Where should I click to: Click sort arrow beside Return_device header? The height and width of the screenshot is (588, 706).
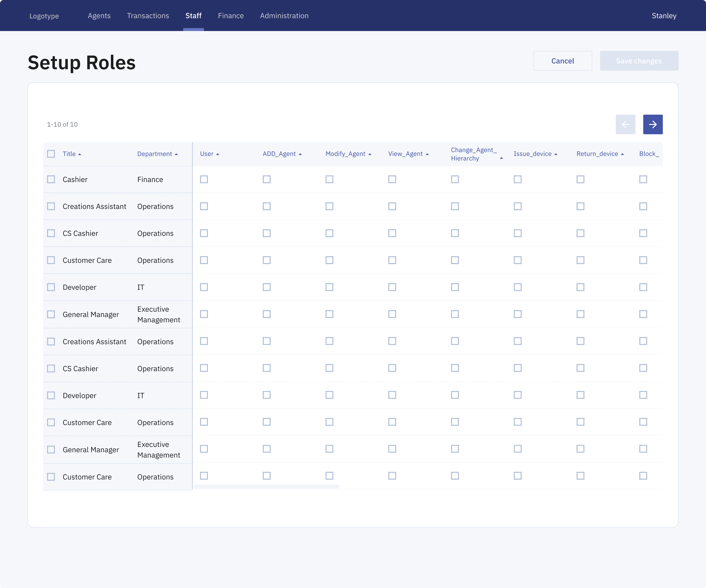tap(622, 154)
